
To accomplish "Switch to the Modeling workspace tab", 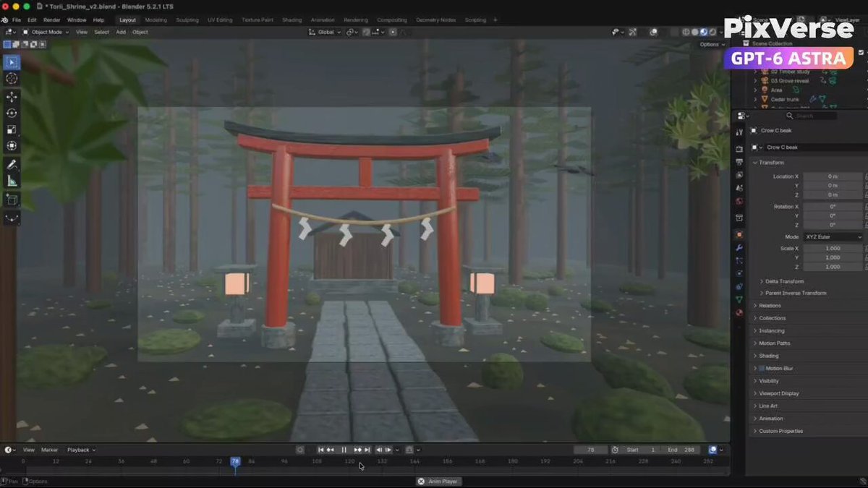I will coord(156,20).
